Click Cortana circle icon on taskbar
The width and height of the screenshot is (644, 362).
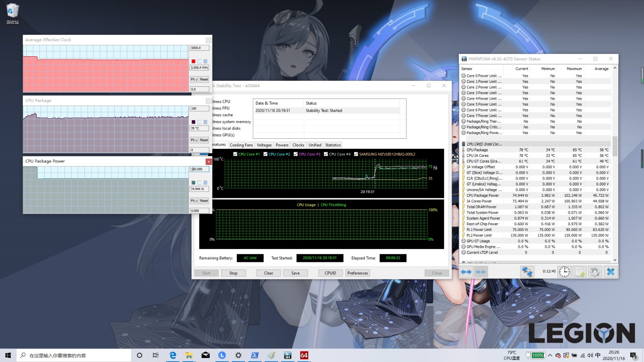[x=139, y=355]
